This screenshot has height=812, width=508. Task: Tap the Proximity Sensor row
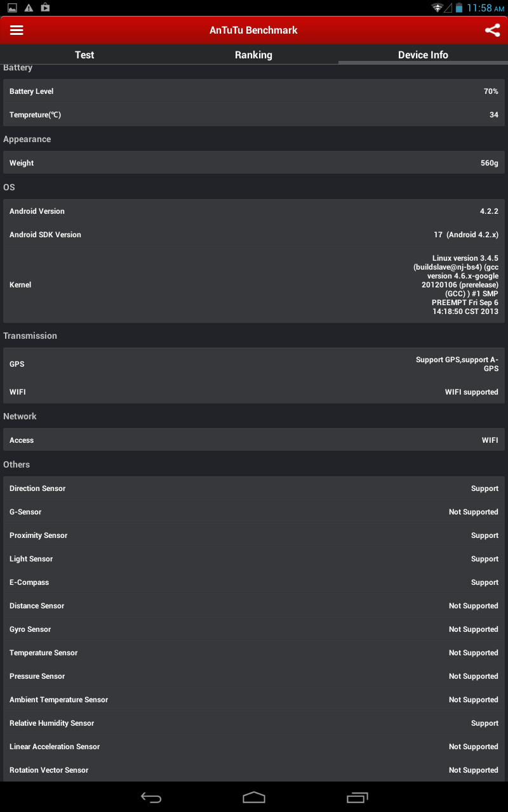coord(254,535)
